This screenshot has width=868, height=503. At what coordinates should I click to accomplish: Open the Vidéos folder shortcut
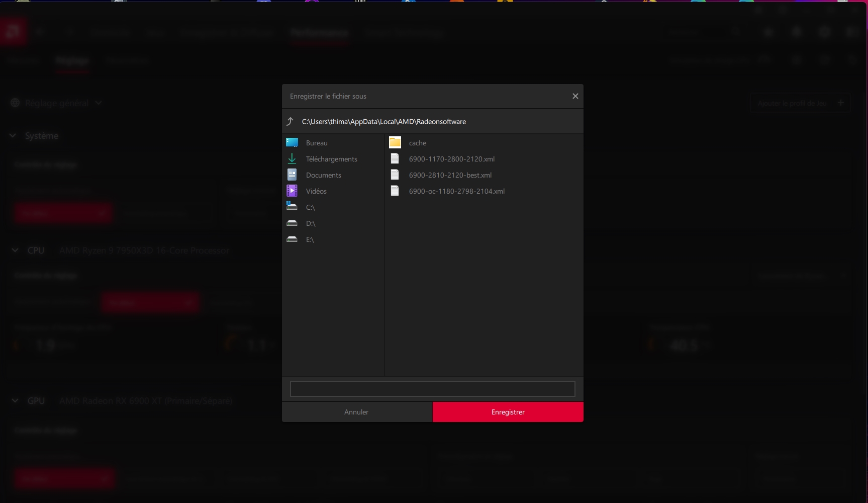click(316, 191)
